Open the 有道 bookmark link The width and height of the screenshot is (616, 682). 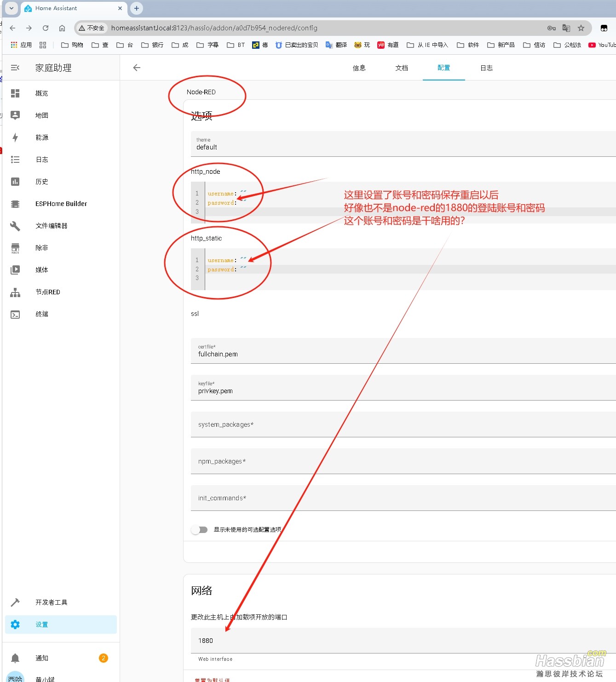pyautogui.click(x=388, y=45)
